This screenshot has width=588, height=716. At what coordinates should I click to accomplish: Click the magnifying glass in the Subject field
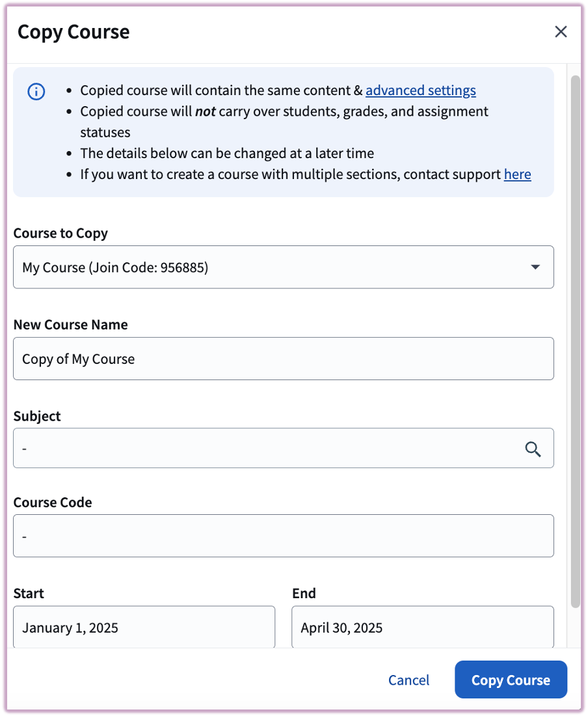coord(533,449)
